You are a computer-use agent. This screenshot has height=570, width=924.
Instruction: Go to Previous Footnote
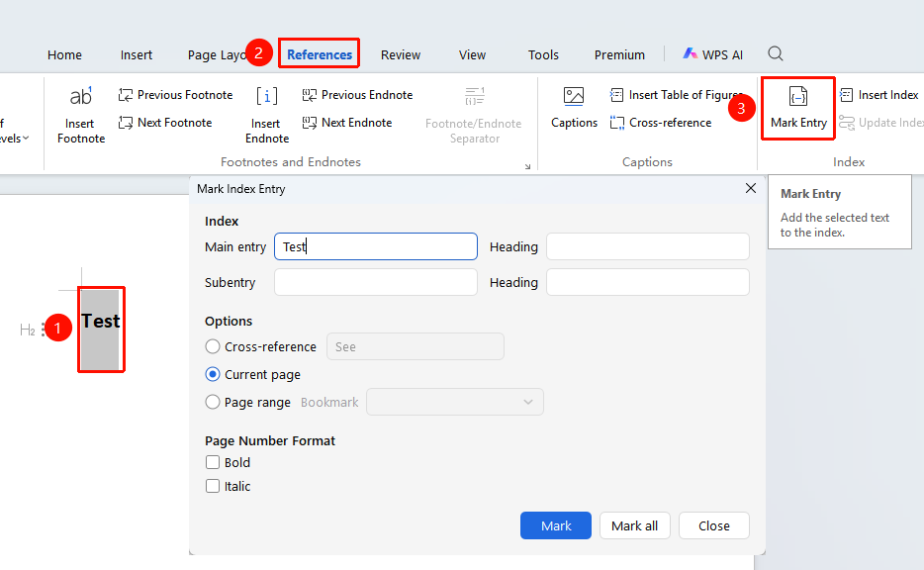[176, 95]
